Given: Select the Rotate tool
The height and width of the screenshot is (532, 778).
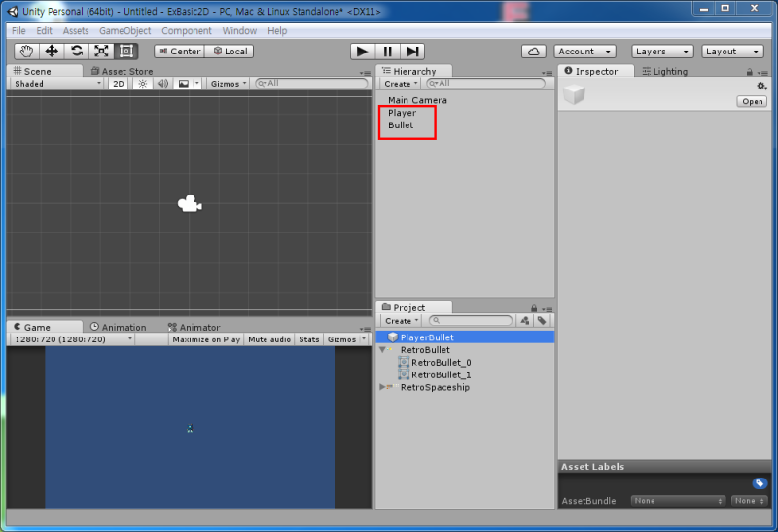Looking at the screenshot, I should pyautogui.click(x=77, y=52).
